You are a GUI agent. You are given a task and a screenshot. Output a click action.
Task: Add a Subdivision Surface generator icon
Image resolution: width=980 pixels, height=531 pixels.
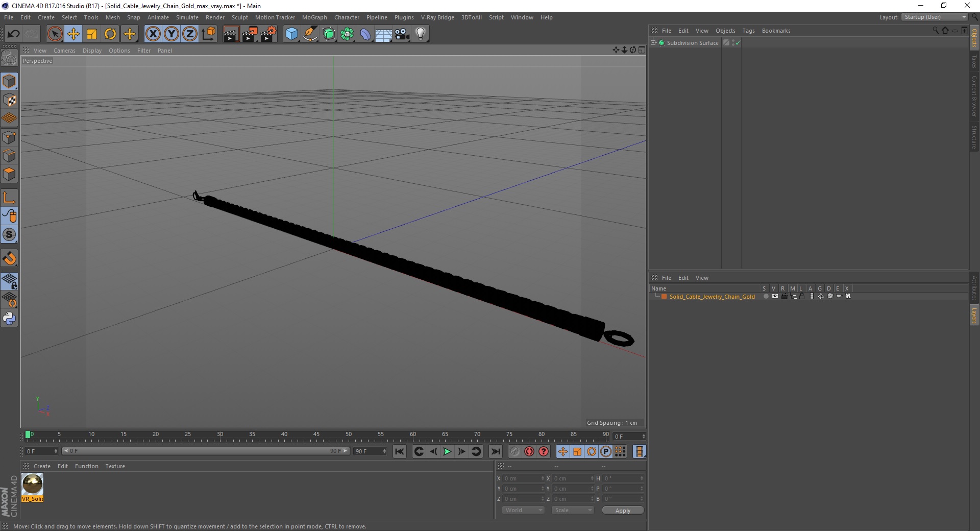coord(329,34)
